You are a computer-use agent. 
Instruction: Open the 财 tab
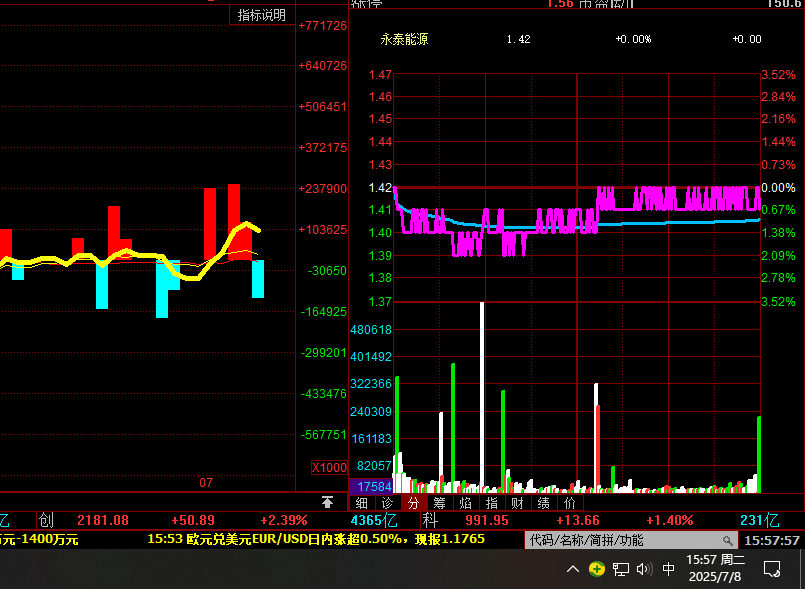pos(518,503)
